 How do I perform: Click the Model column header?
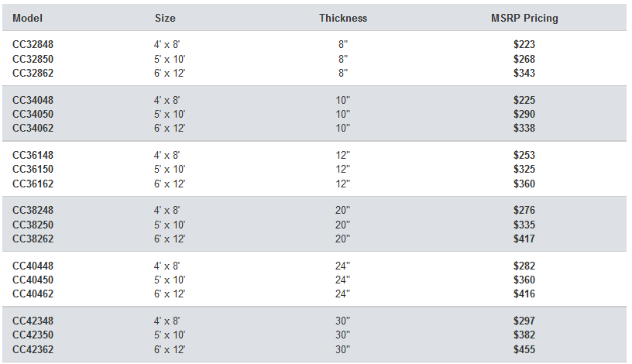(28, 18)
